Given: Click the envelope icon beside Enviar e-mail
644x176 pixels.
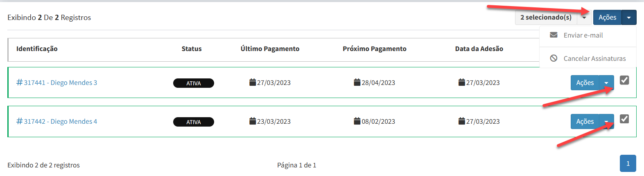Looking at the screenshot, I should tap(554, 35).
